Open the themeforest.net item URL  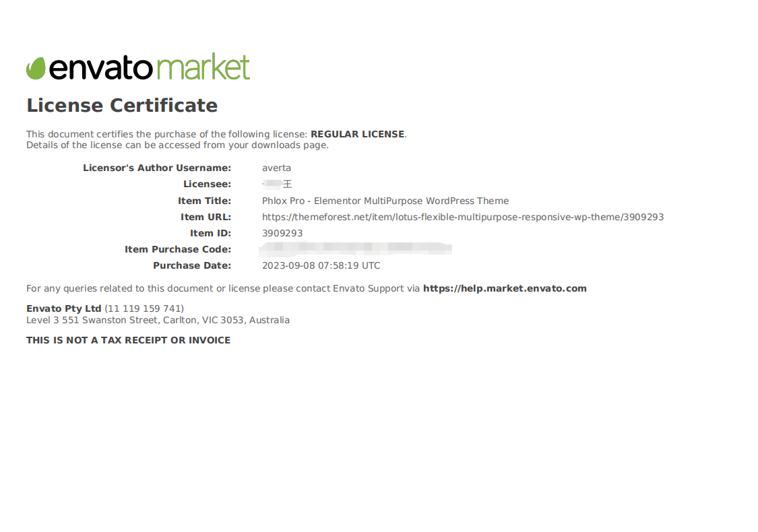coord(462,217)
